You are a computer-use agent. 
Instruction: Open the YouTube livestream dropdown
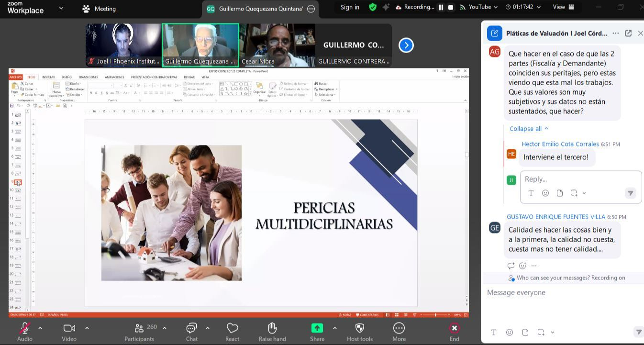478,7
